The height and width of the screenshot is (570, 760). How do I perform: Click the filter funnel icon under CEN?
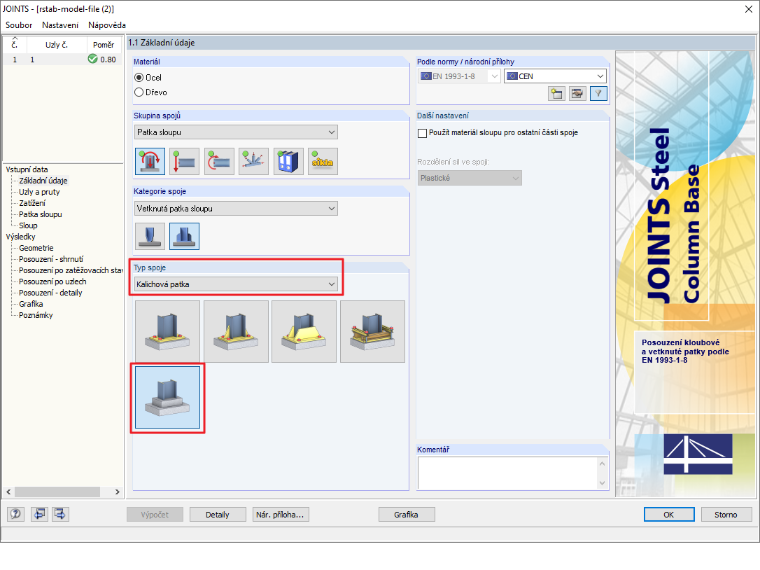pyautogui.click(x=599, y=94)
